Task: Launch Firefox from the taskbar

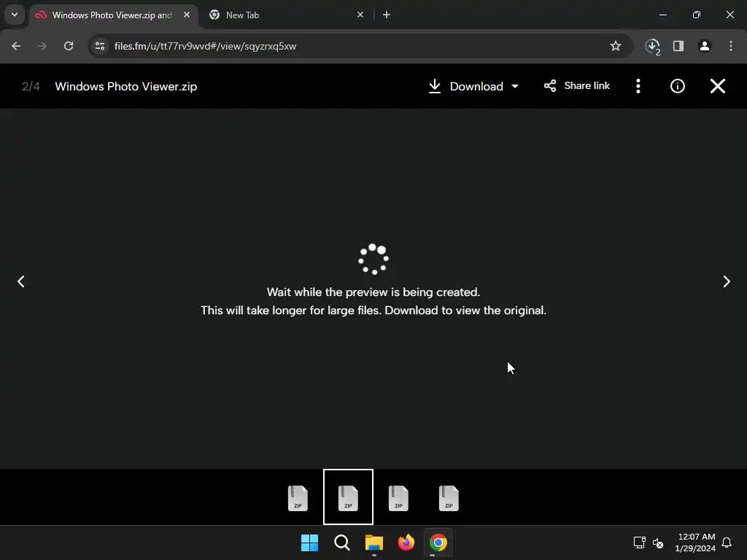Action: pyautogui.click(x=406, y=542)
